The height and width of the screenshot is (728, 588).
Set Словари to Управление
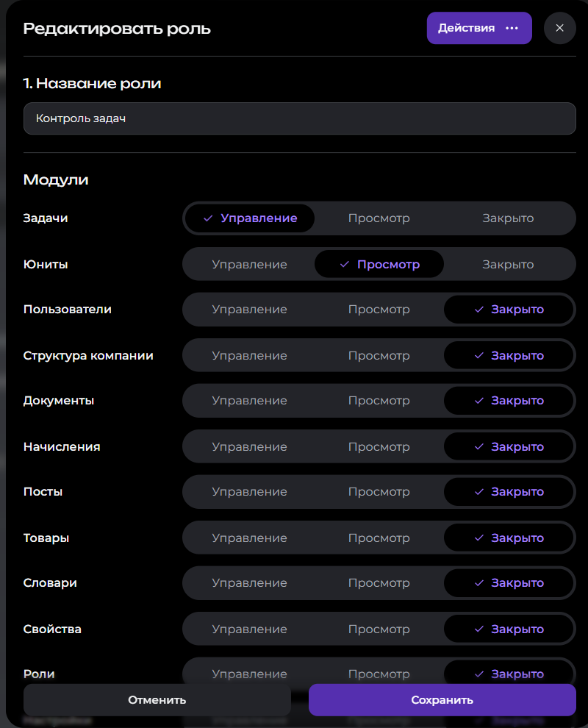[x=250, y=582]
